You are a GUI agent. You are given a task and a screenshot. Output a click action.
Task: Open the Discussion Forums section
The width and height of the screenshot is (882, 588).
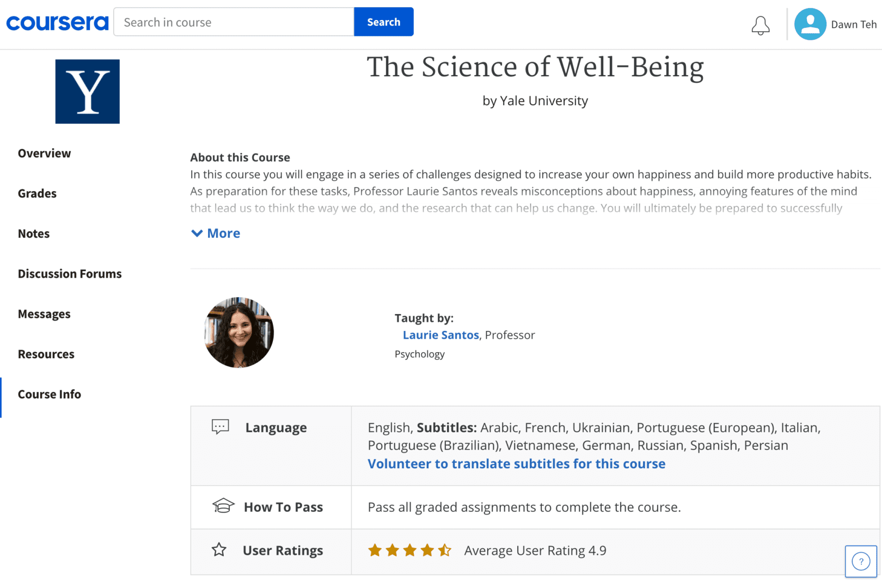click(x=69, y=274)
